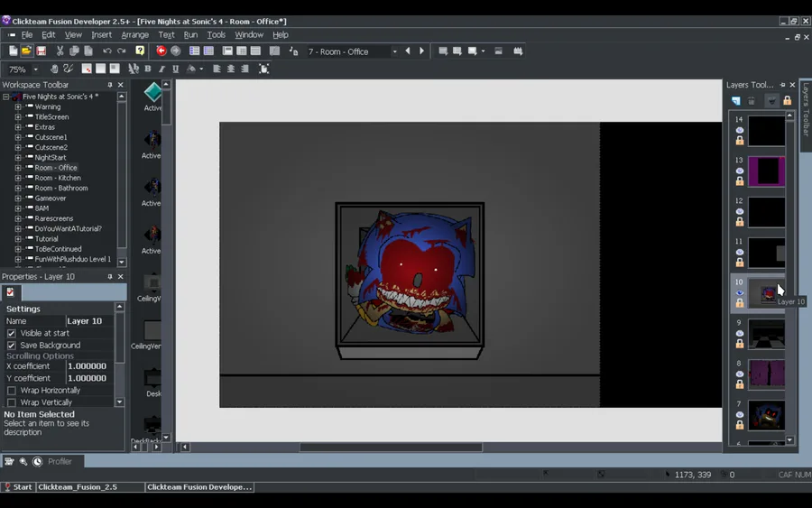Open fill color dropdown arrow

click(x=201, y=69)
